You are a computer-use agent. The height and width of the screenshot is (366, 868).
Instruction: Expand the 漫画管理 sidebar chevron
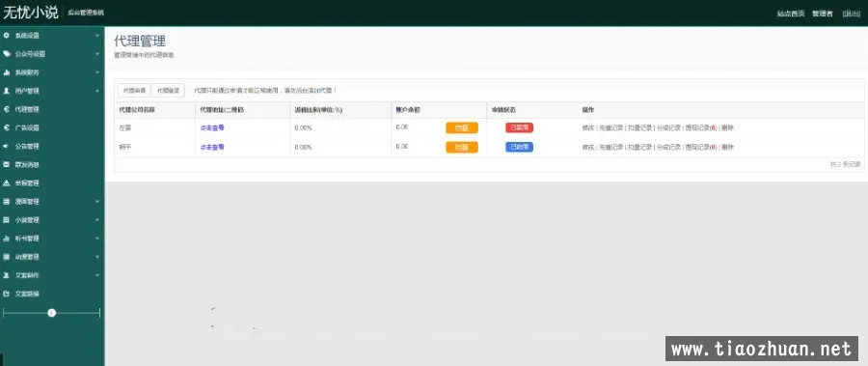[97, 201]
